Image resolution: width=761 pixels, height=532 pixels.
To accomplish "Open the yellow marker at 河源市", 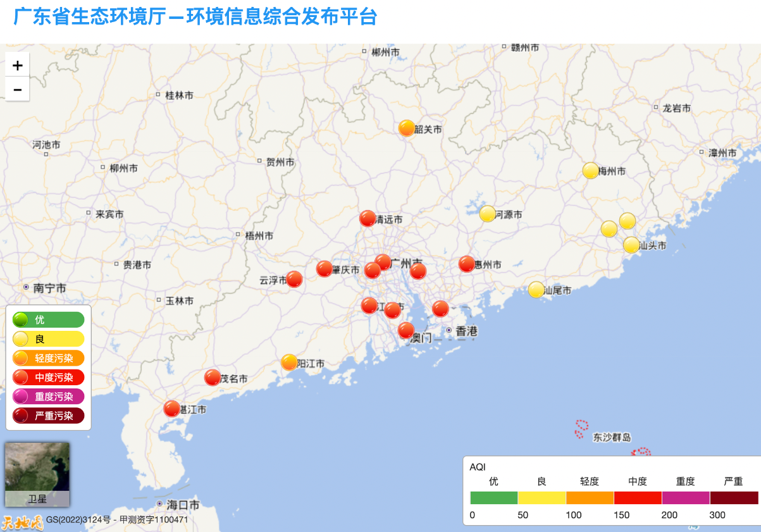I will tap(487, 214).
